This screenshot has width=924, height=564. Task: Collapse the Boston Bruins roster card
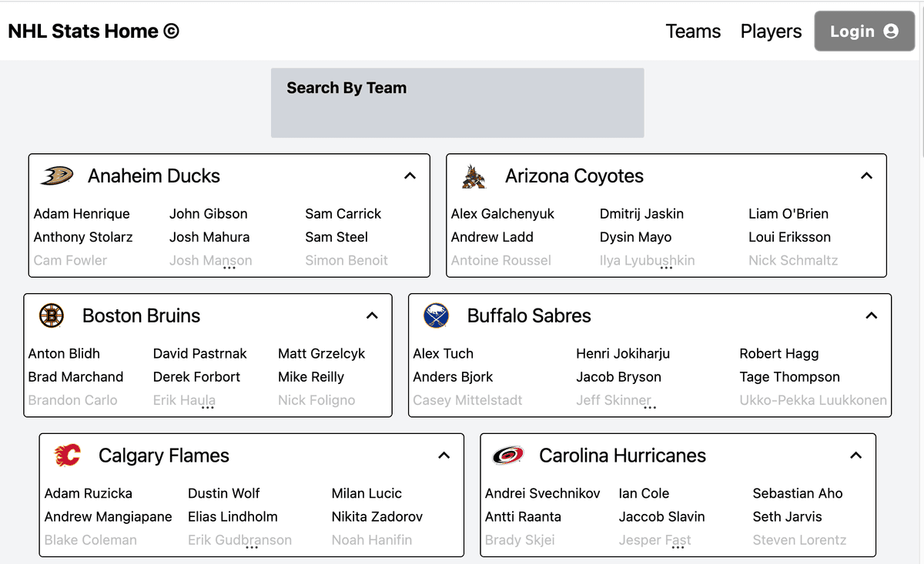click(x=372, y=315)
